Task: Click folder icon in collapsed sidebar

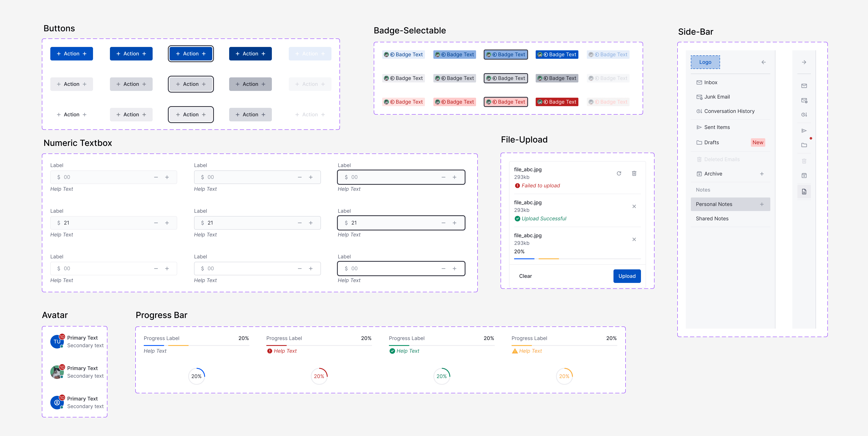Action: [x=804, y=145]
